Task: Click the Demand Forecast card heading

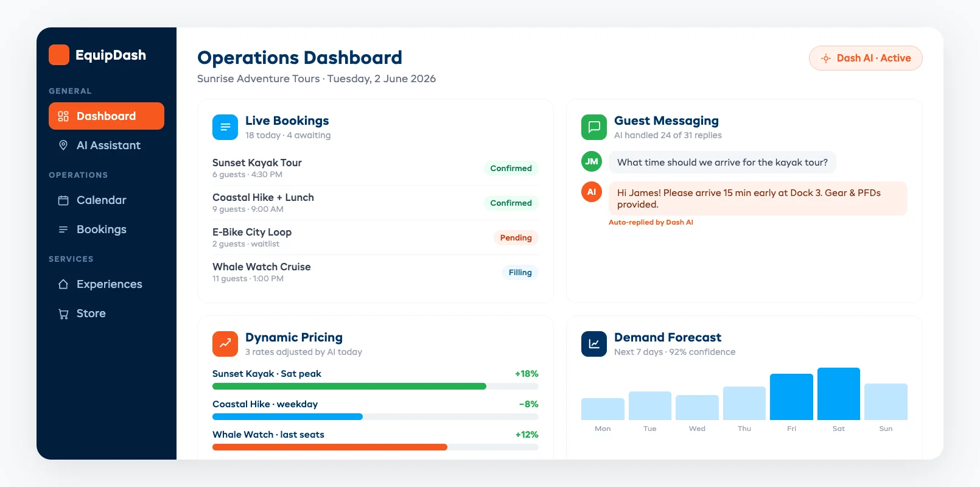Action: point(668,337)
